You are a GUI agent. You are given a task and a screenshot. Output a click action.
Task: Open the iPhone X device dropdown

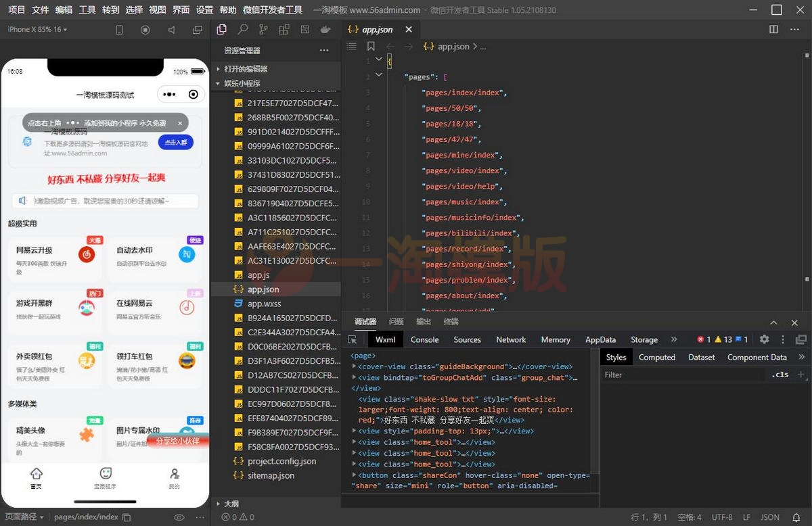(x=37, y=30)
